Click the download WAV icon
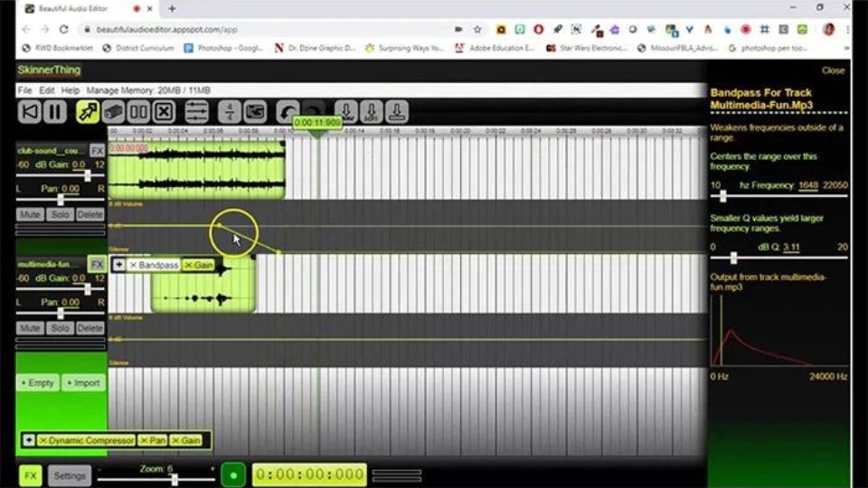This screenshot has width=868, height=488. pyautogui.click(x=346, y=112)
